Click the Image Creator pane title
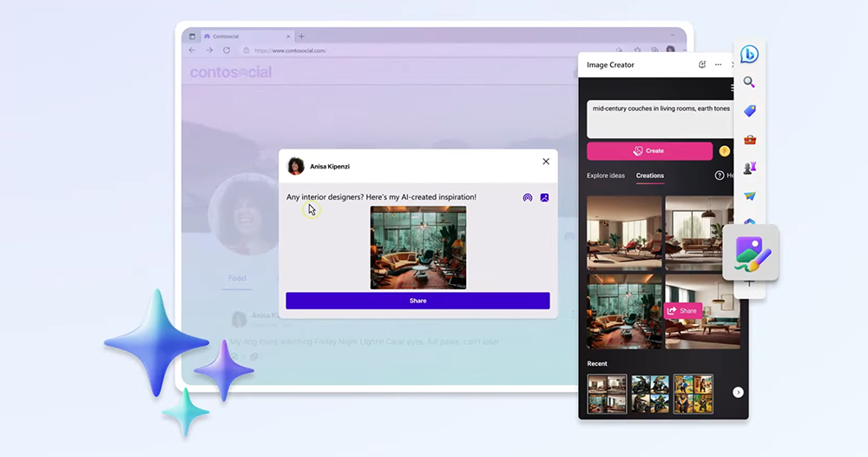 coord(610,65)
